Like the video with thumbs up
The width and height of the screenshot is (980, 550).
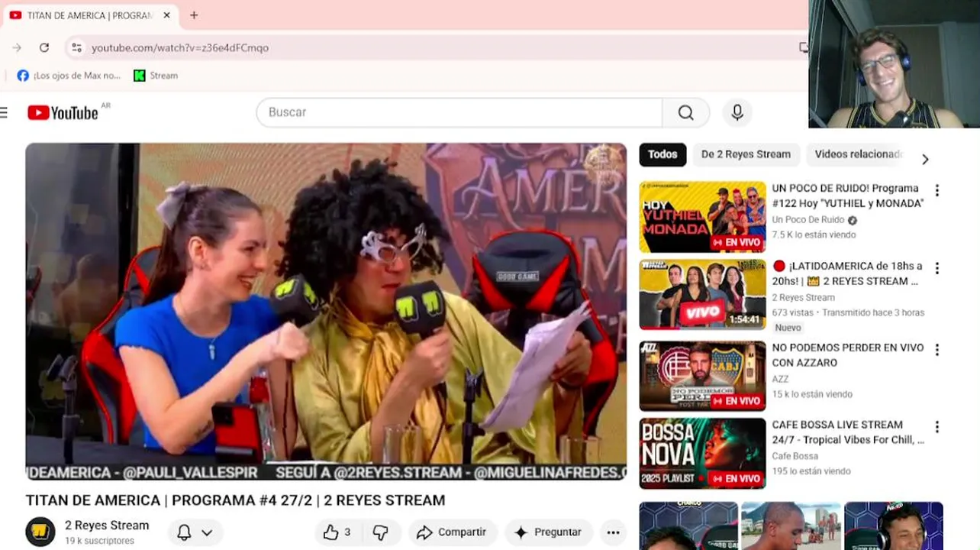coord(337,532)
